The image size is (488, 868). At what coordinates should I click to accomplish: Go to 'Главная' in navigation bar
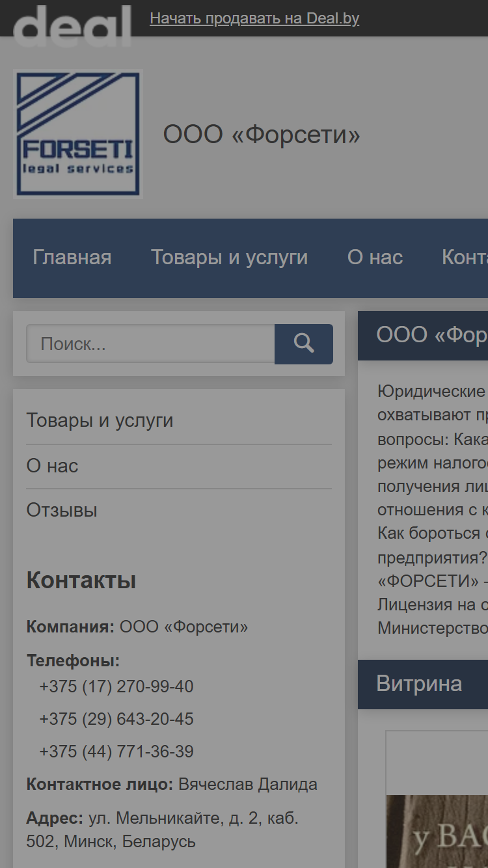72,258
